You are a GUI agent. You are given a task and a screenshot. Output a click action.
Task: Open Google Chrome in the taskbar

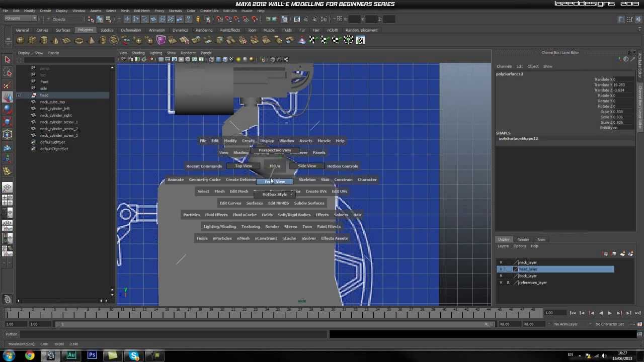(30, 356)
